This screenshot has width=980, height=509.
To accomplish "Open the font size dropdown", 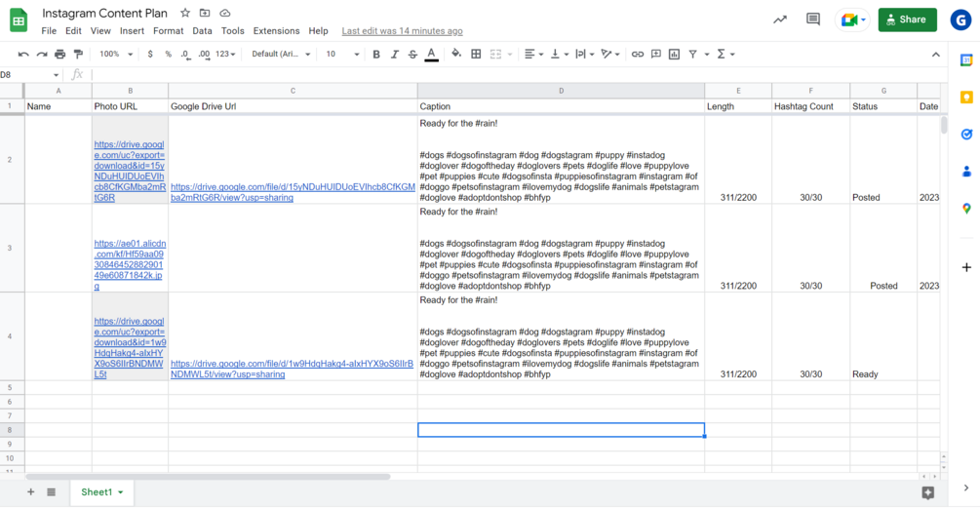I will point(342,55).
